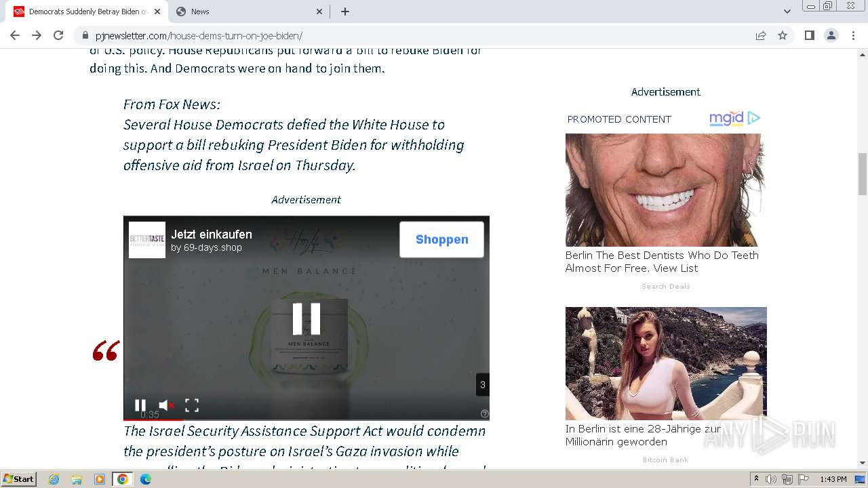Unmute the video ad audio
The width and height of the screenshot is (868, 488).
coord(166,405)
